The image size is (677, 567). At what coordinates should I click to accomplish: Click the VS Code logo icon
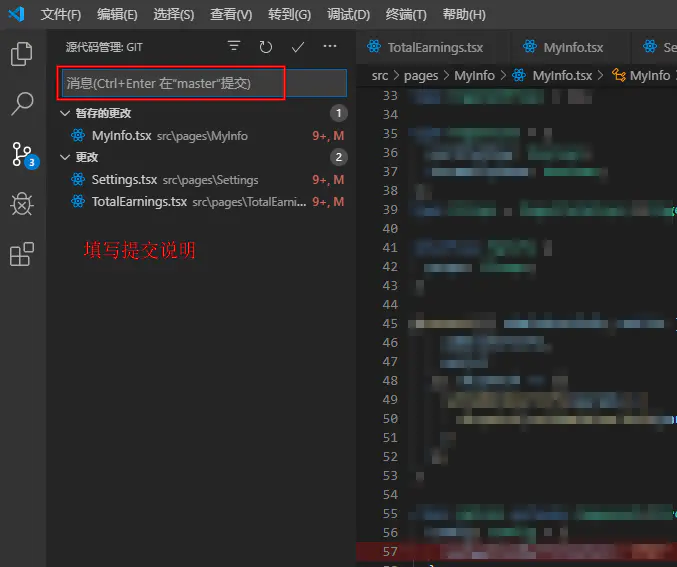tap(16, 14)
